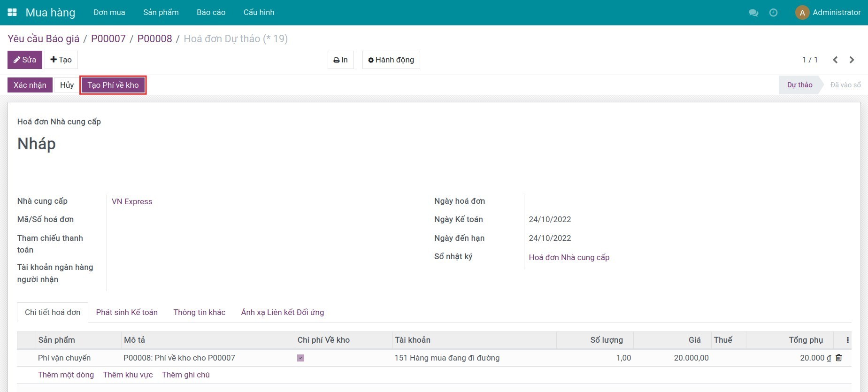Open the In print dropdown
Viewport: 868px width, 392px height.
click(x=341, y=60)
